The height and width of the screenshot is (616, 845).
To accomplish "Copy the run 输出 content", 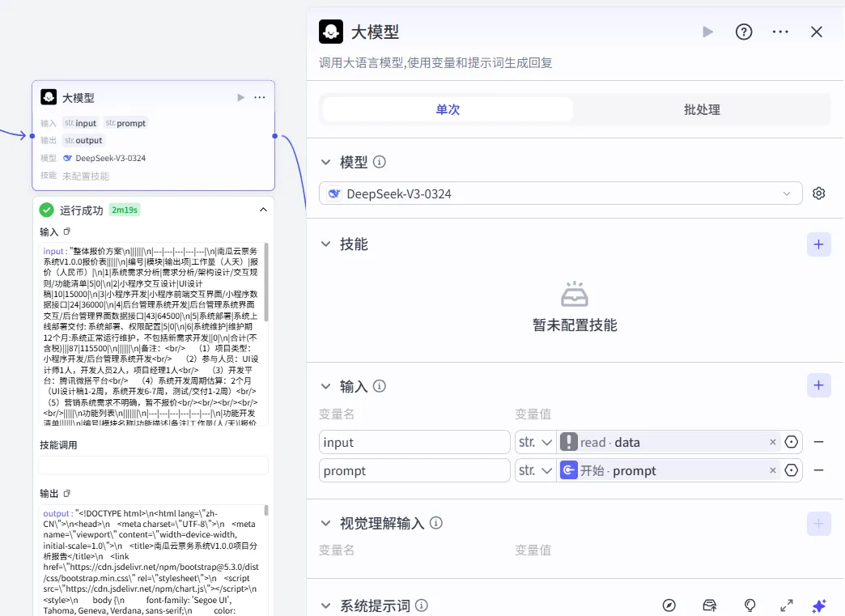I will click(67, 493).
